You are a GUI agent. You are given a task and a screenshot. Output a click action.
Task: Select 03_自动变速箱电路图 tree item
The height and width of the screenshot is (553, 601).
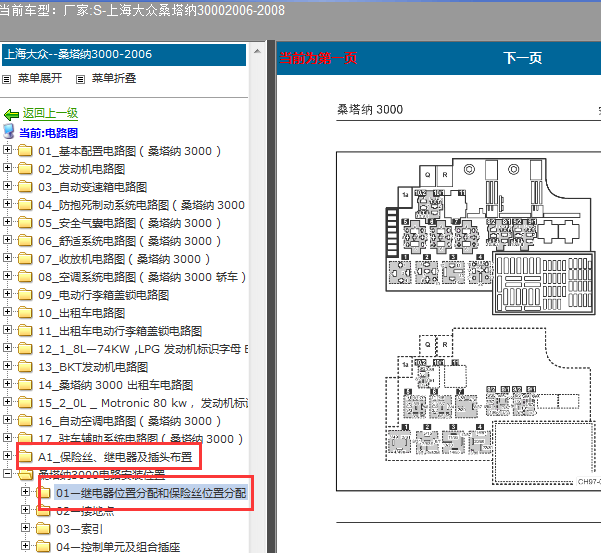(x=92, y=187)
